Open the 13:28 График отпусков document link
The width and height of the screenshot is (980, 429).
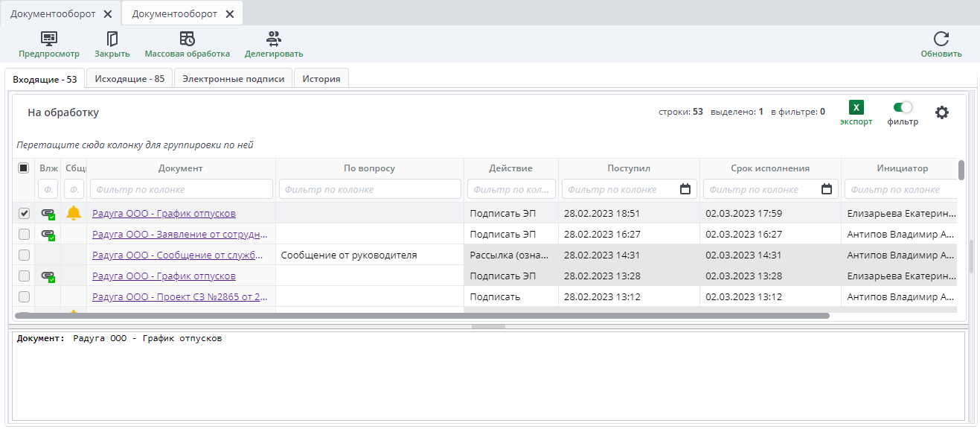tap(164, 276)
